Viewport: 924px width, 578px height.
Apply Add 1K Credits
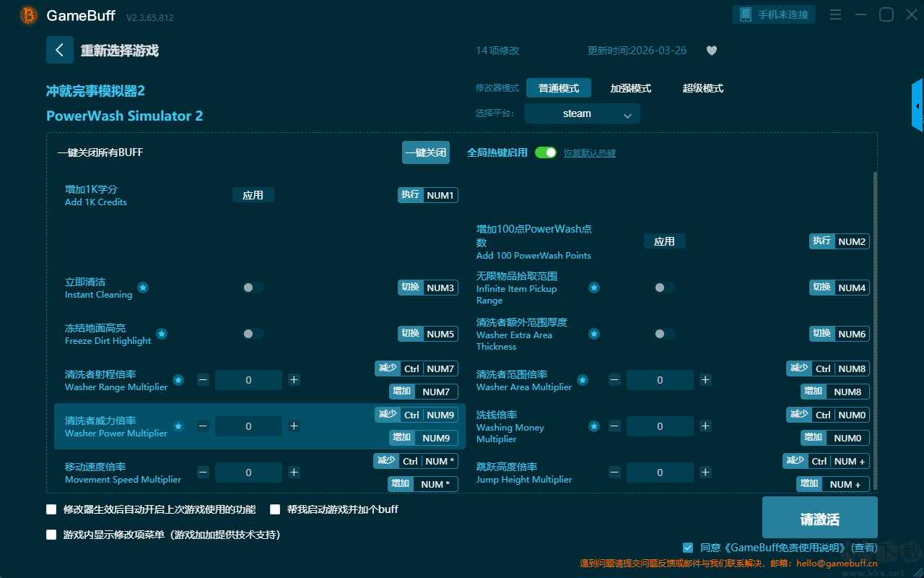coord(253,195)
